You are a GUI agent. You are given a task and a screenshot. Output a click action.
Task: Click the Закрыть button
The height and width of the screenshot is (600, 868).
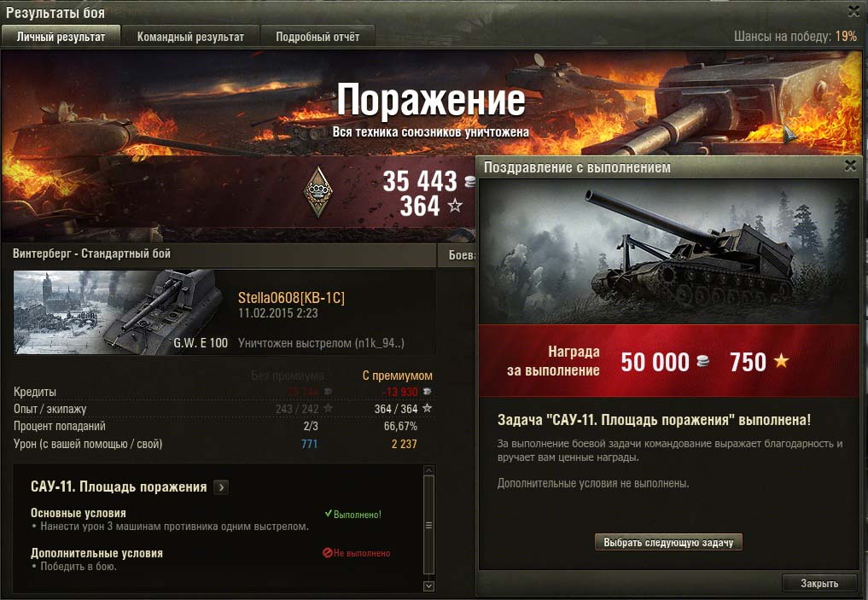click(x=819, y=583)
